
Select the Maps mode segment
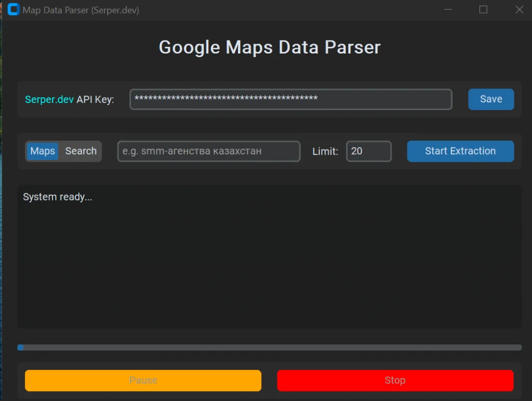[x=43, y=151]
